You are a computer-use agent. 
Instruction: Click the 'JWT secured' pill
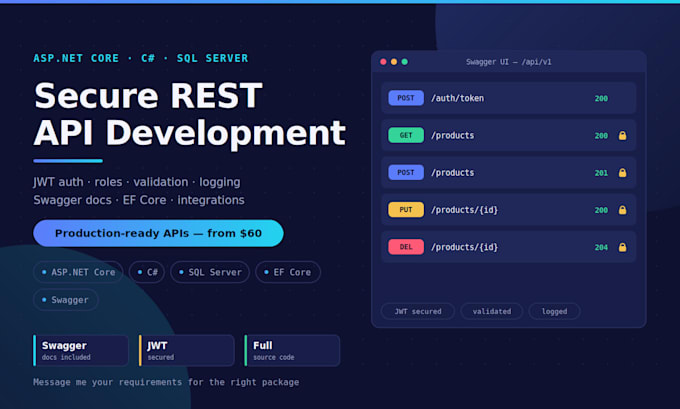[x=418, y=311]
